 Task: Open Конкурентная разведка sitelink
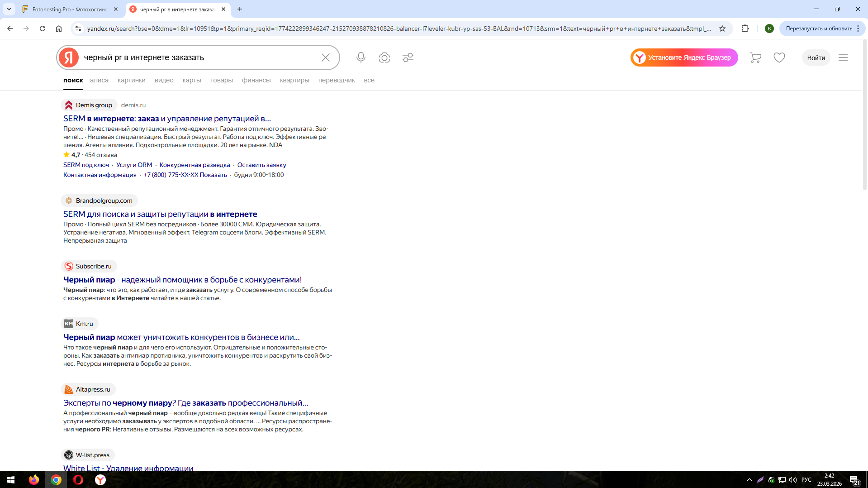click(194, 165)
